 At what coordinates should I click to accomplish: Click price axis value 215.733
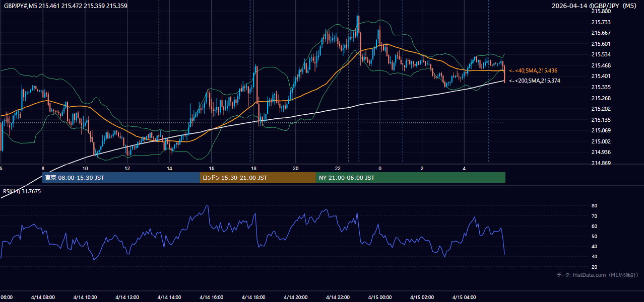(x=600, y=22)
